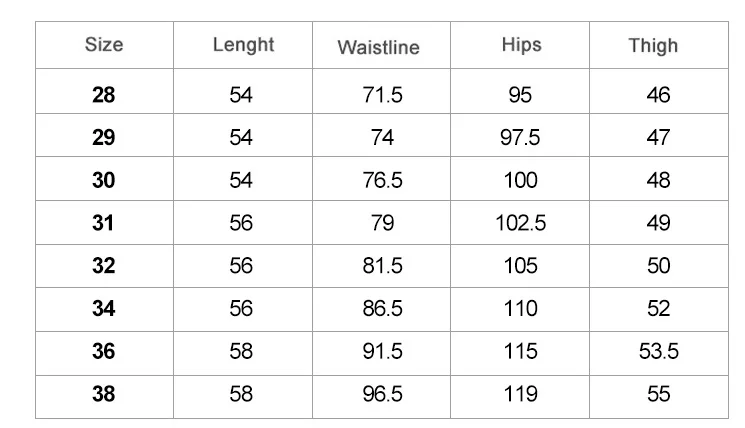Click size 36 row label
The width and height of the screenshot is (745, 428).
click(104, 352)
